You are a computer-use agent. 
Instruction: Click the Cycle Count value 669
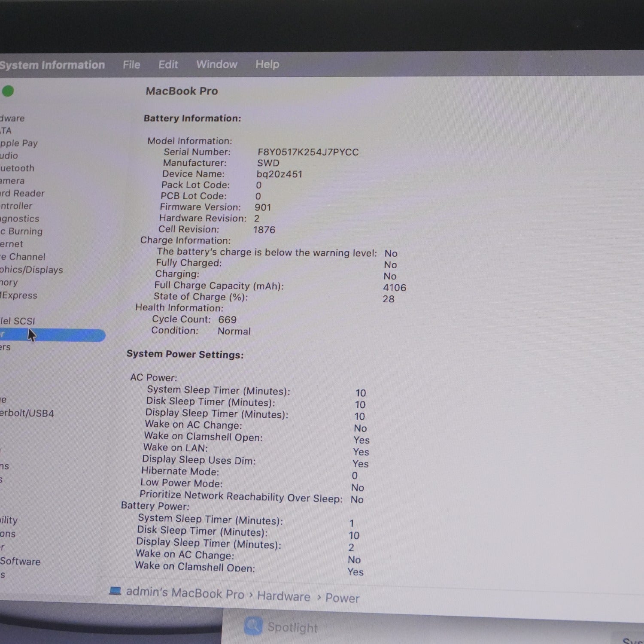coord(227,319)
